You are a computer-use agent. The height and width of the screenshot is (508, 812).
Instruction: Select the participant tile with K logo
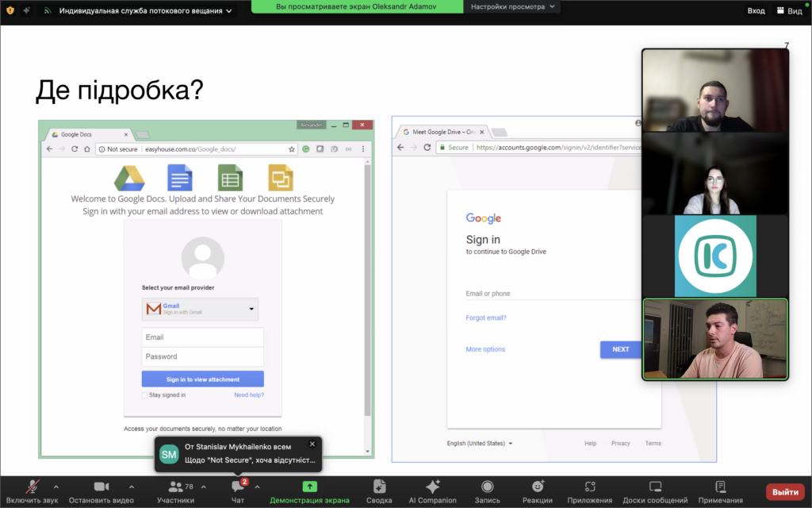pos(715,256)
